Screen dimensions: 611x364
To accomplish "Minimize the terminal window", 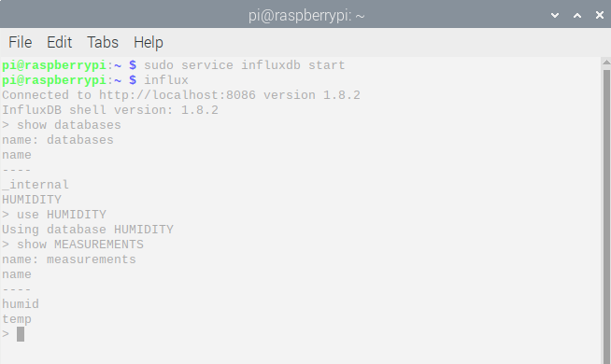I will point(555,16).
